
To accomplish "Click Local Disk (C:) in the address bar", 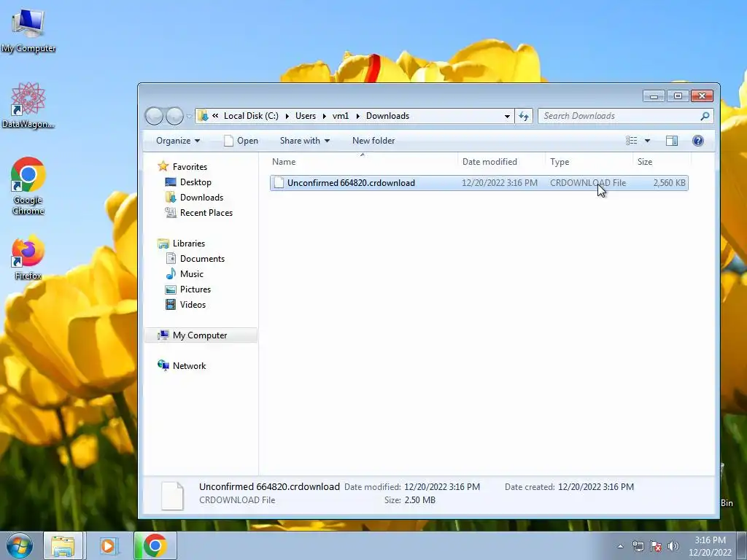I will 251,116.
